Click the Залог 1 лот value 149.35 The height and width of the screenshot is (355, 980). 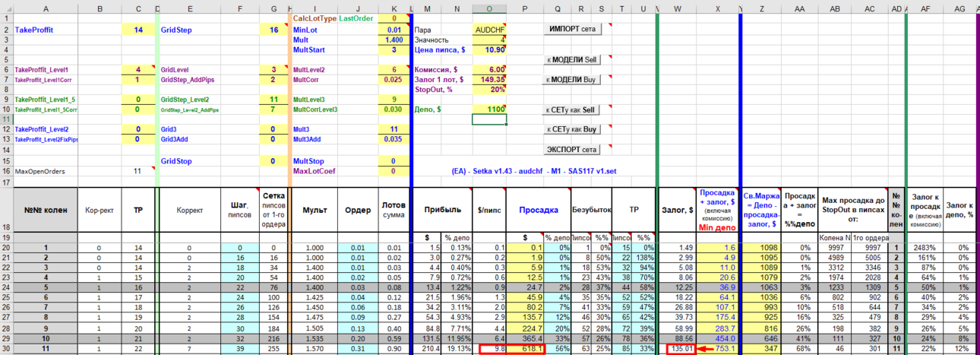click(x=488, y=79)
